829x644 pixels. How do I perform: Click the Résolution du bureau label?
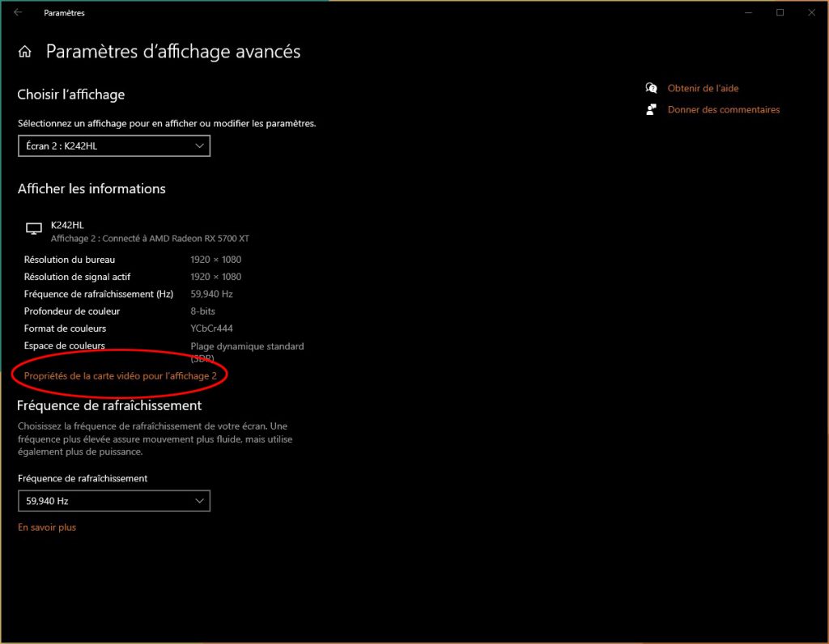70,260
